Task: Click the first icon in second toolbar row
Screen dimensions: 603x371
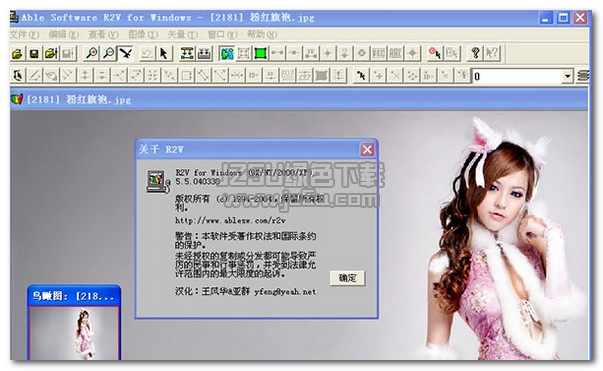Action: coord(18,76)
